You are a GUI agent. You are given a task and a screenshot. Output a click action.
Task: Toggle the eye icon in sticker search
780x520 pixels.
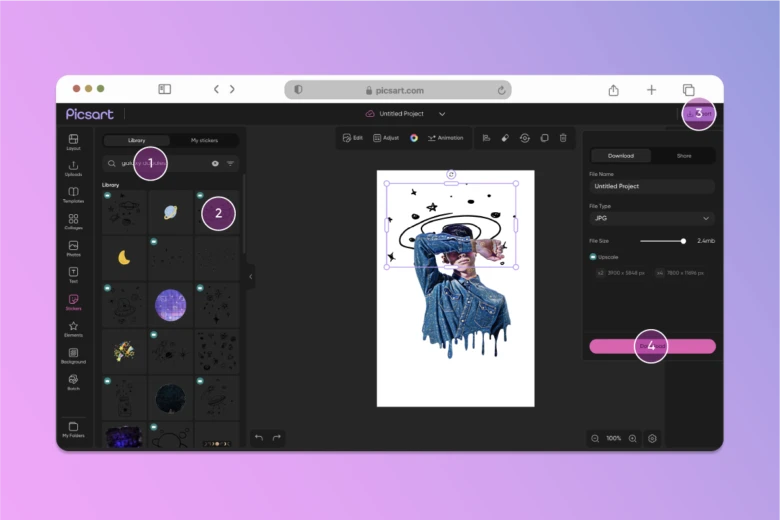pyautogui.click(x=214, y=163)
